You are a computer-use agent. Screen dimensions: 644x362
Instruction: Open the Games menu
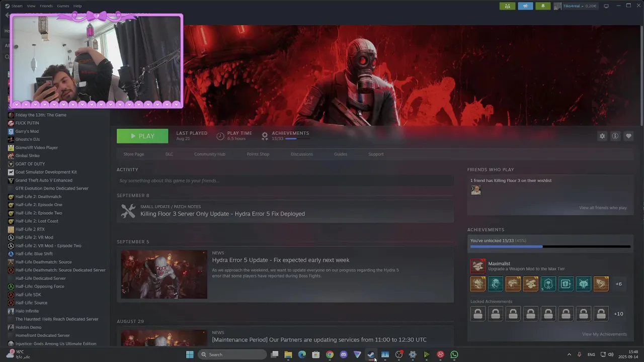tap(63, 6)
